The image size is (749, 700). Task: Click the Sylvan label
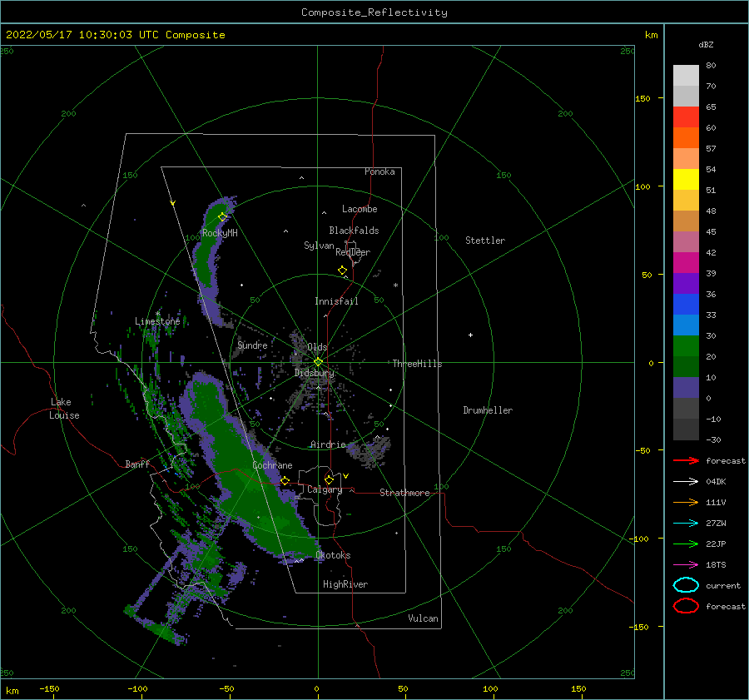(319, 246)
